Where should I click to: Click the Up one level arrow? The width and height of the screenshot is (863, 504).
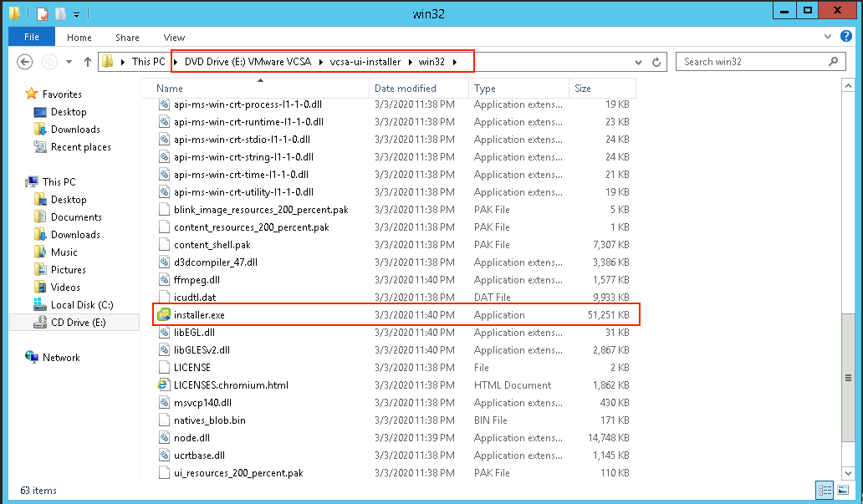88,62
